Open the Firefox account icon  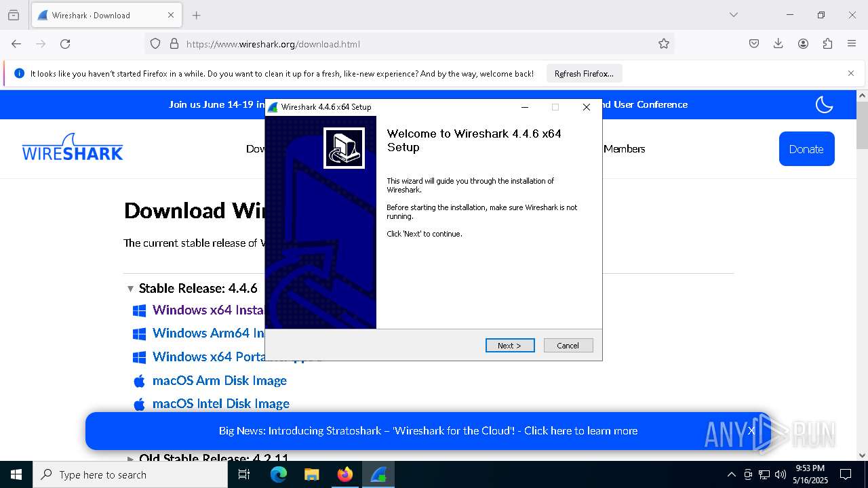(x=803, y=43)
